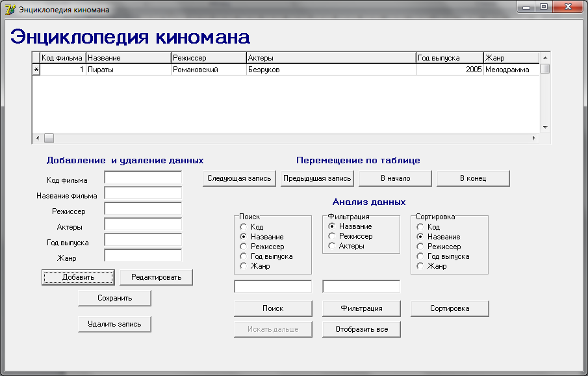Click the Код фильма column header
The image size is (588, 376).
63,58
